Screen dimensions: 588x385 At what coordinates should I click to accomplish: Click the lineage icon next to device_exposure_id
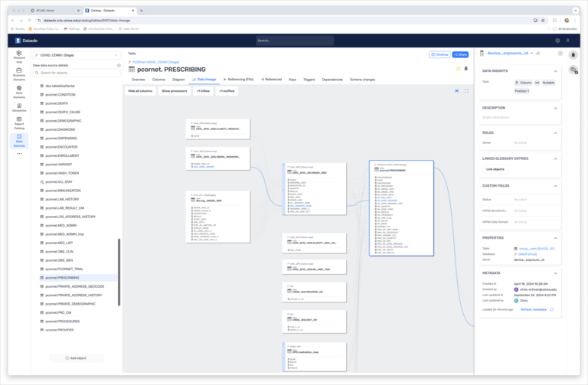point(537,54)
